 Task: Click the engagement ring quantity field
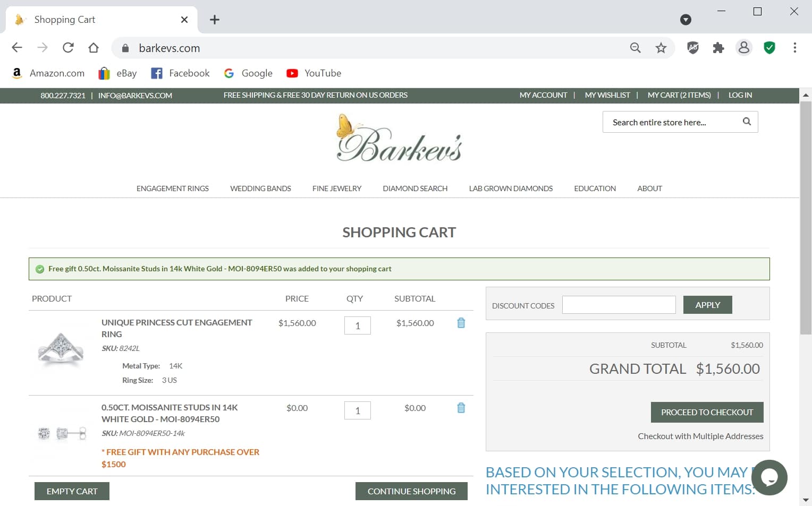point(358,325)
